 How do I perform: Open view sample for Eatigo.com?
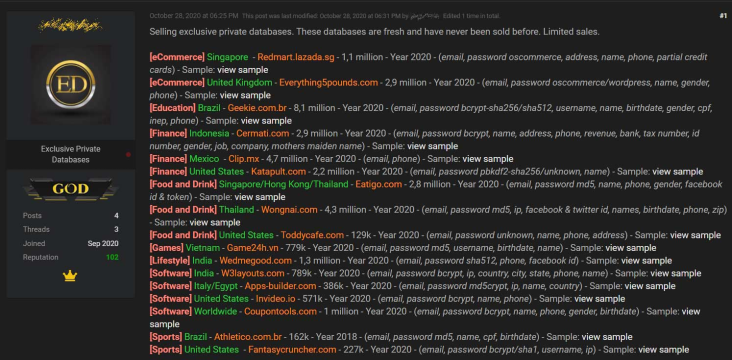click(x=260, y=197)
